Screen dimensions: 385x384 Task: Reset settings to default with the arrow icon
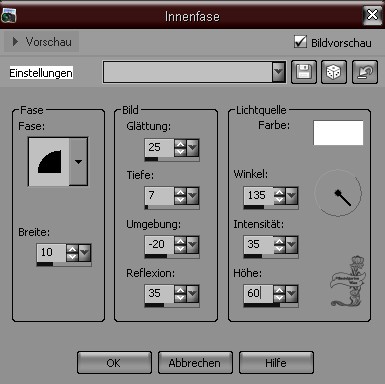365,72
